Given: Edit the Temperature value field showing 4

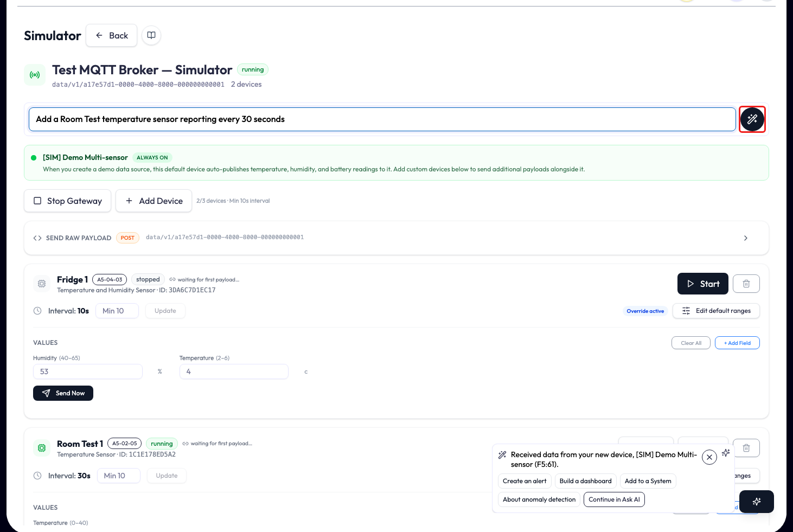Looking at the screenshot, I should [x=234, y=371].
